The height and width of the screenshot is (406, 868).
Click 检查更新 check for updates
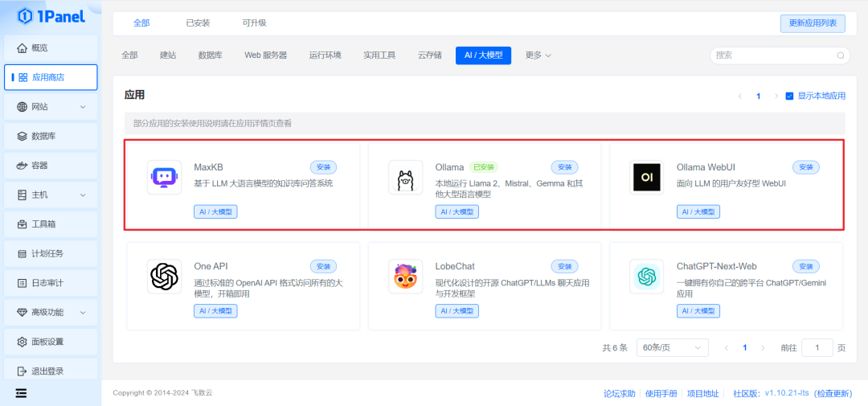tap(833, 393)
